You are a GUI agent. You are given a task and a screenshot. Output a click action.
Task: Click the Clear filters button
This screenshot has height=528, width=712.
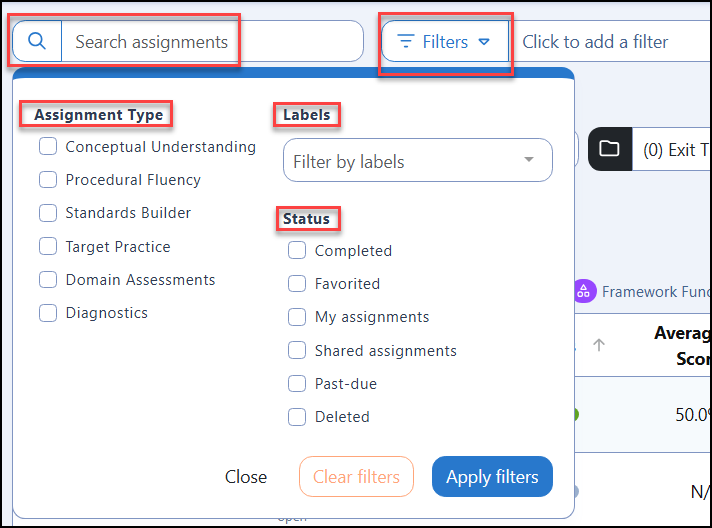point(356,477)
